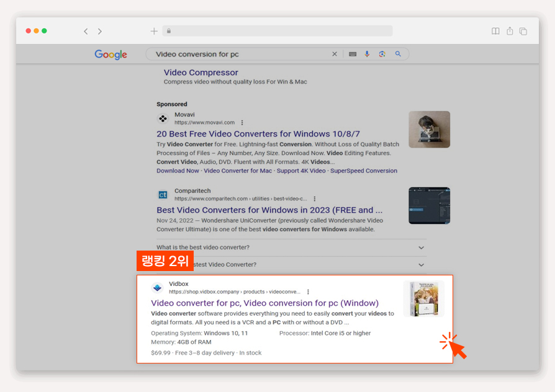Open the on-screen keyboard icon in search
This screenshot has width=555, height=392.
353,54
